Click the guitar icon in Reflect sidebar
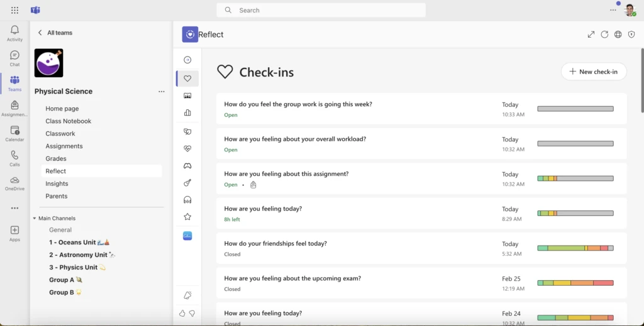The height and width of the screenshot is (326, 644). click(187, 183)
